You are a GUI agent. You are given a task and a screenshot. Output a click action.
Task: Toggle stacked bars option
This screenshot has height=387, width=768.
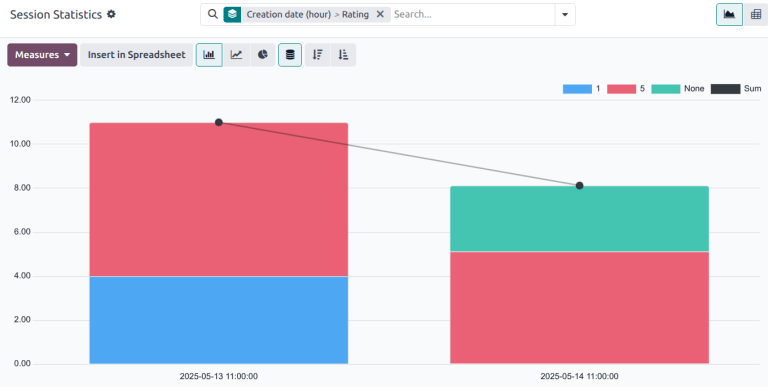[290, 55]
